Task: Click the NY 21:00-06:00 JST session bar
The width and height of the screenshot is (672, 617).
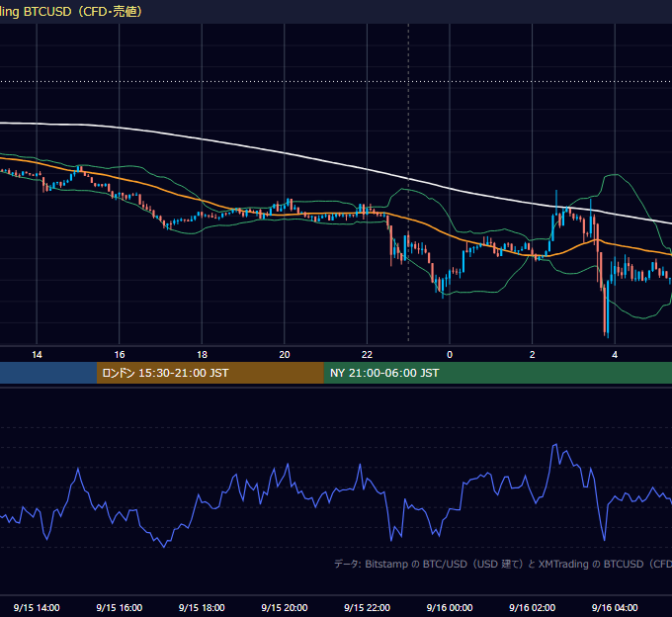Action: click(x=497, y=373)
